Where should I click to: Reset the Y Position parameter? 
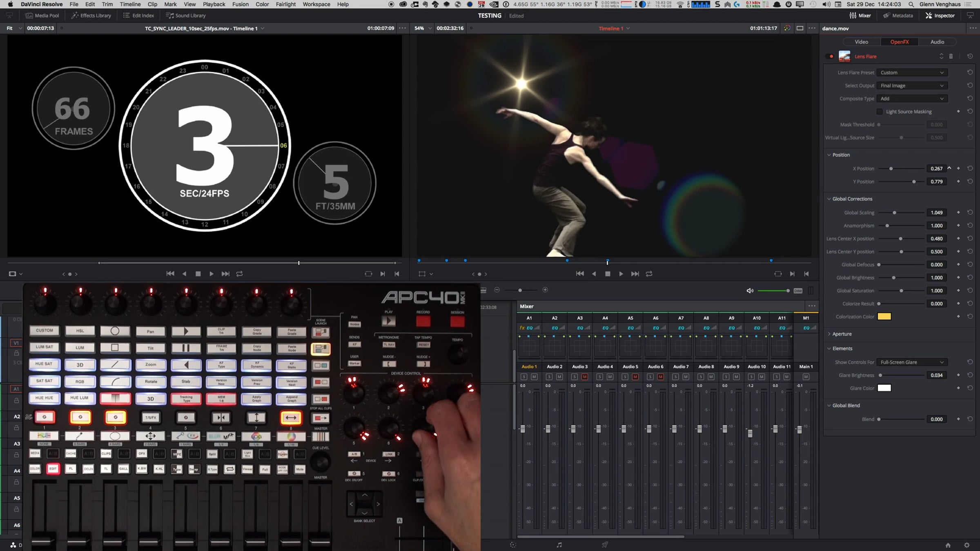pos(970,182)
